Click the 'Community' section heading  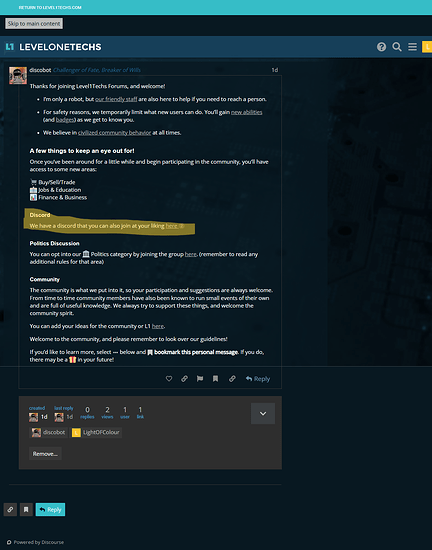coord(45,280)
